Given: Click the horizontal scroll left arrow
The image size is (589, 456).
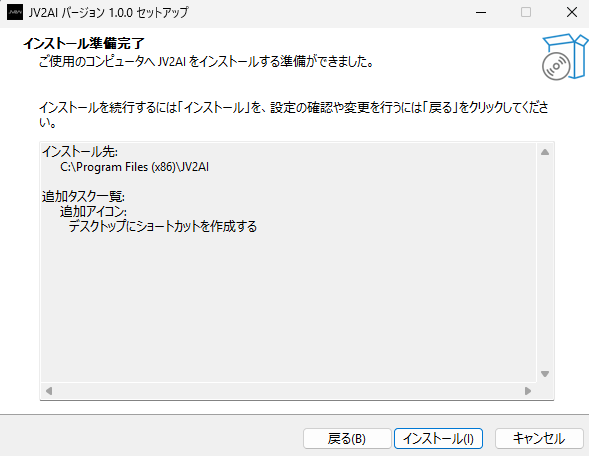Looking at the screenshot, I should point(49,391).
